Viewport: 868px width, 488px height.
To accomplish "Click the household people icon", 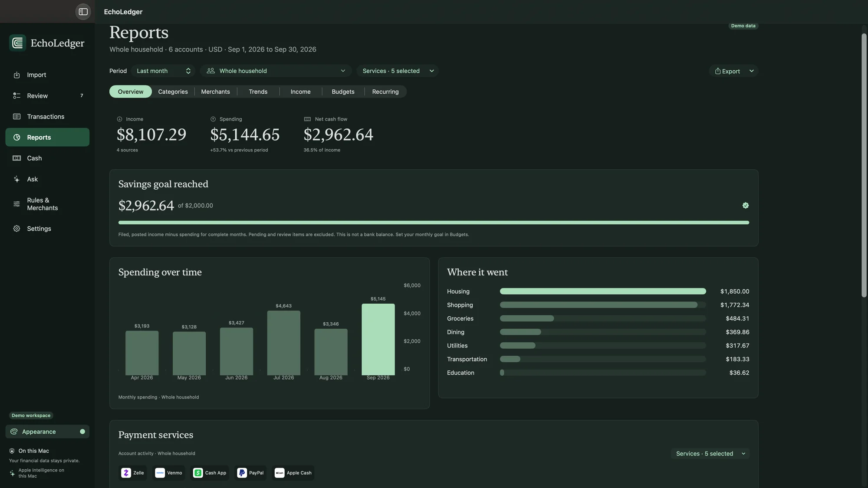I will 210,71.
